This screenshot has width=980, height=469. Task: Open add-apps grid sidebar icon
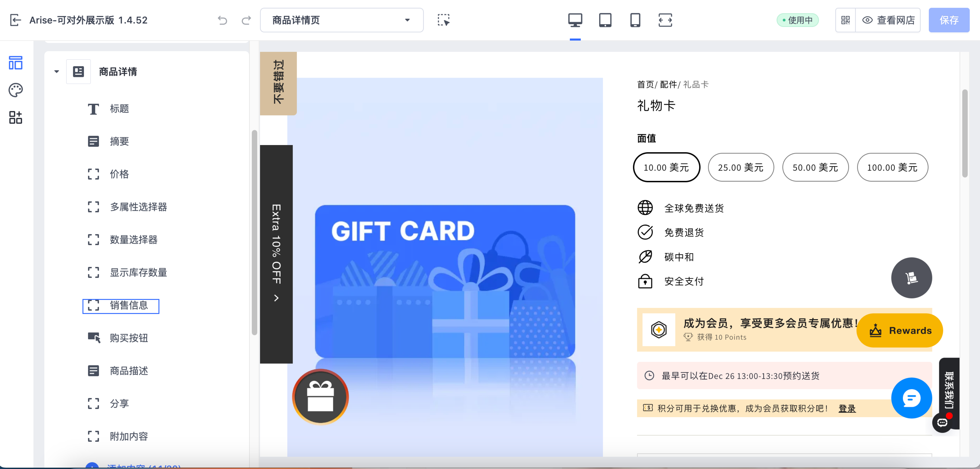coord(16,118)
